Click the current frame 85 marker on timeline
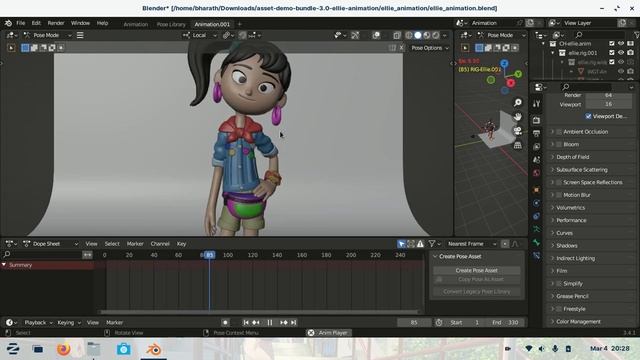 pyautogui.click(x=209, y=255)
